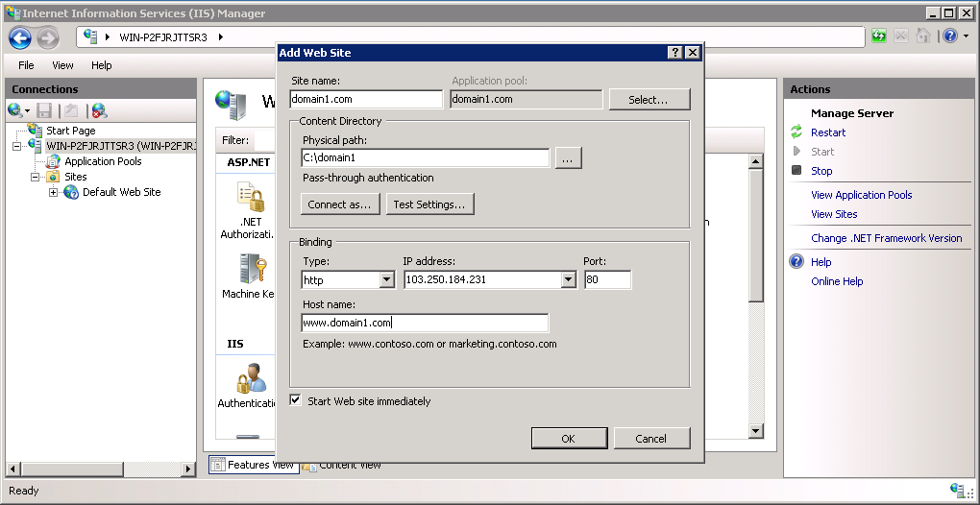Collapse the server node in Connections tree
Viewport: 980px width, 505px height.
(x=16, y=146)
